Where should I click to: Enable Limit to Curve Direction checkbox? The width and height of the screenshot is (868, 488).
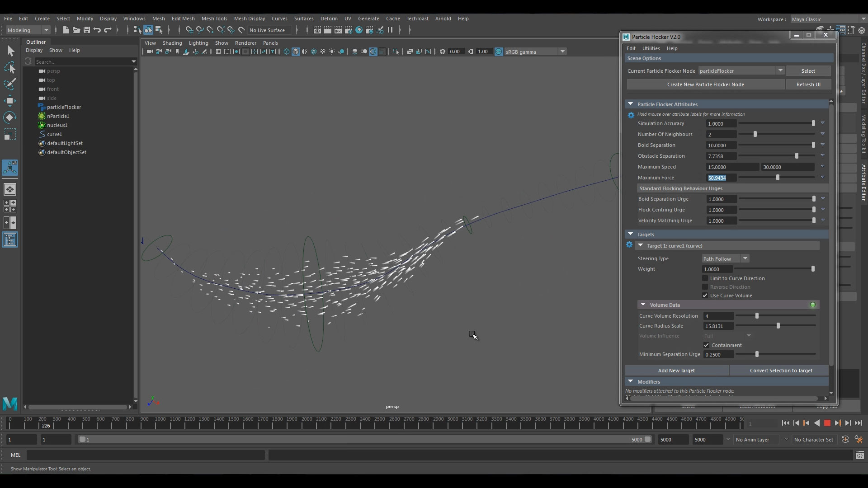[x=705, y=278]
